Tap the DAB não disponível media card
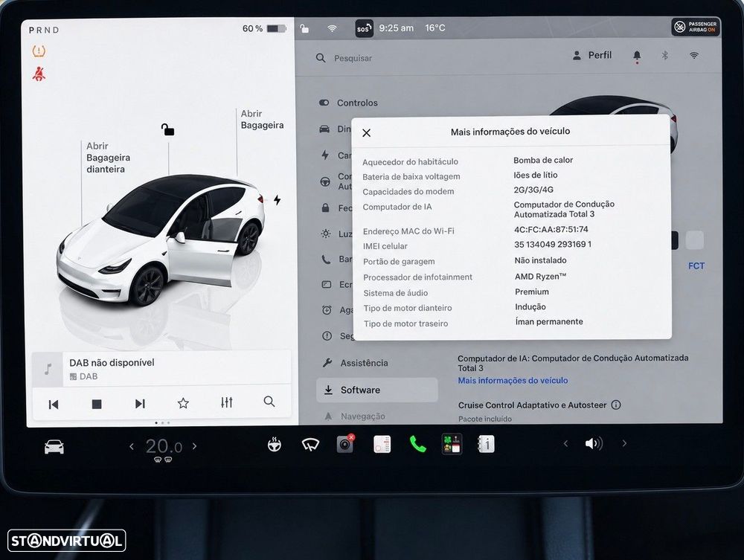Image resolution: width=744 pixels, height=560 pixels. point(161,368)
